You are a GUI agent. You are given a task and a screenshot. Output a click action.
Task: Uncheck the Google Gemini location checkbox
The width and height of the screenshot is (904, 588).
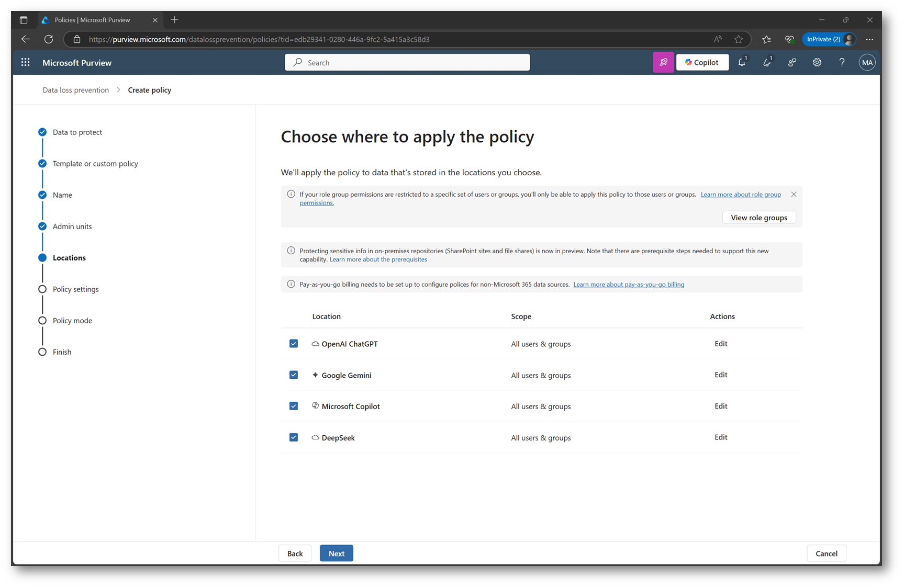point(294,375)
